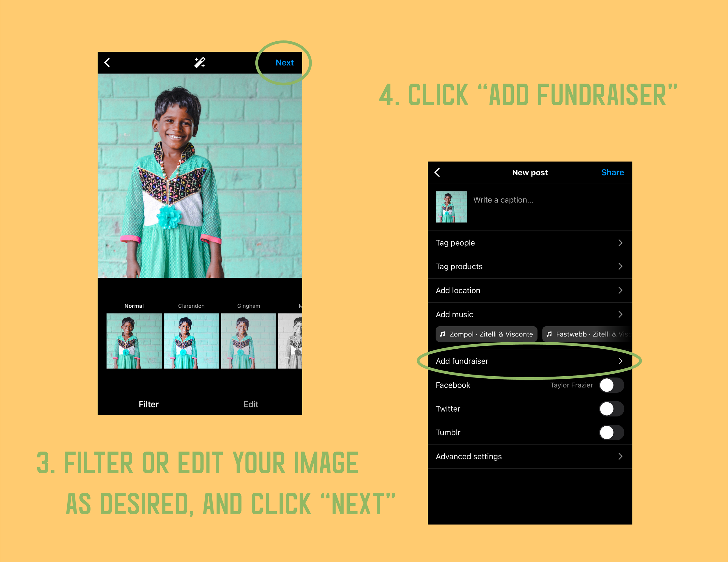
Task: Tap the post image thumbnail beside the caption
Action: click(x=451, y=207)
